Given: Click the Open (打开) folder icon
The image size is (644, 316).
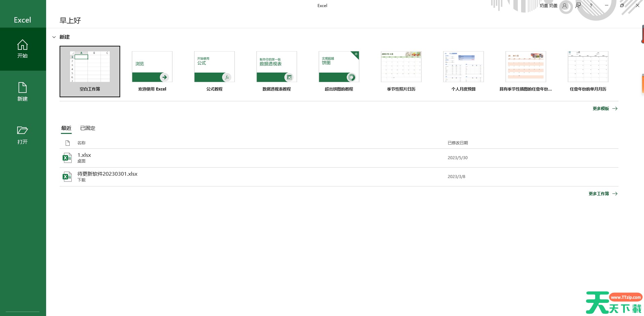Looking at the screenshot, I should tap(23, 131).
